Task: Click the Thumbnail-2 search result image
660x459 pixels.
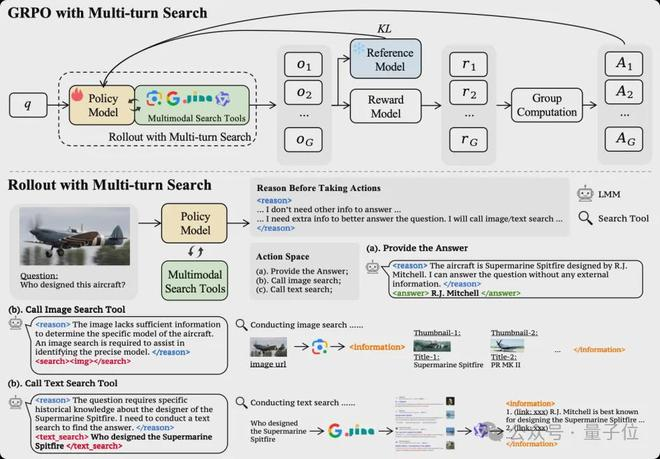Action: 507,345
